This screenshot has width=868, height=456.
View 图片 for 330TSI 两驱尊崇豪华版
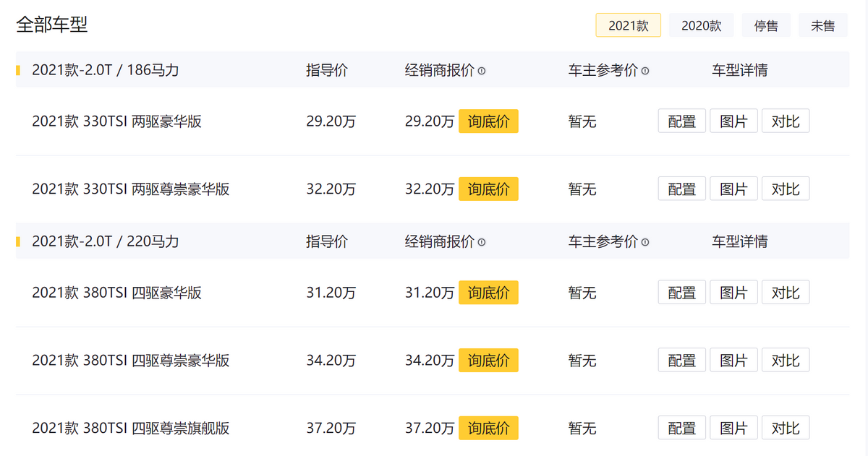tap(733, 189)
